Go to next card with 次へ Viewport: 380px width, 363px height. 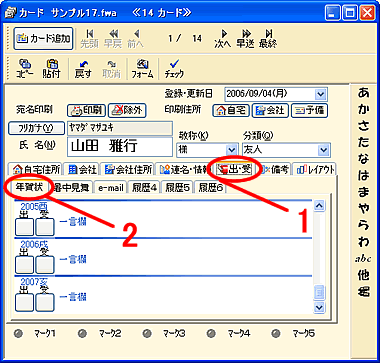pyautogui.click(x=223, y=39)
